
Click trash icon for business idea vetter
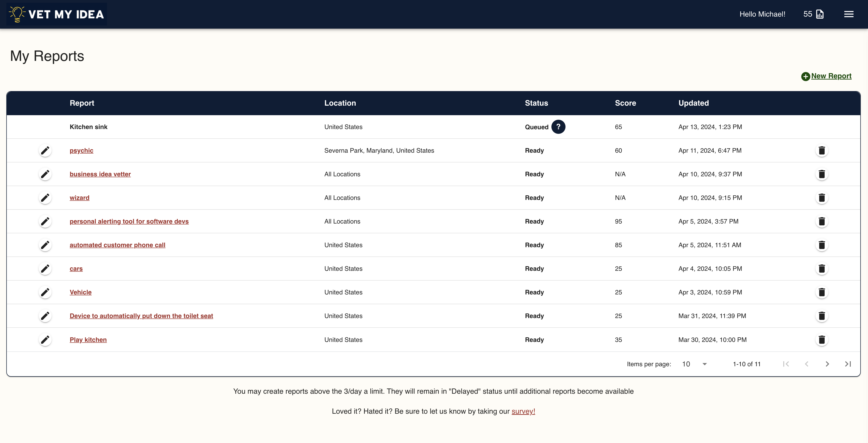coord(821,174)
